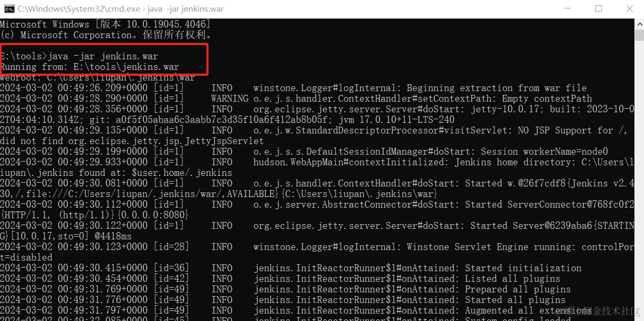Click the "[id=42]" thread id
Image resolution: width=644 pixels, height=321 pixels.
click(x=171, y=279)
